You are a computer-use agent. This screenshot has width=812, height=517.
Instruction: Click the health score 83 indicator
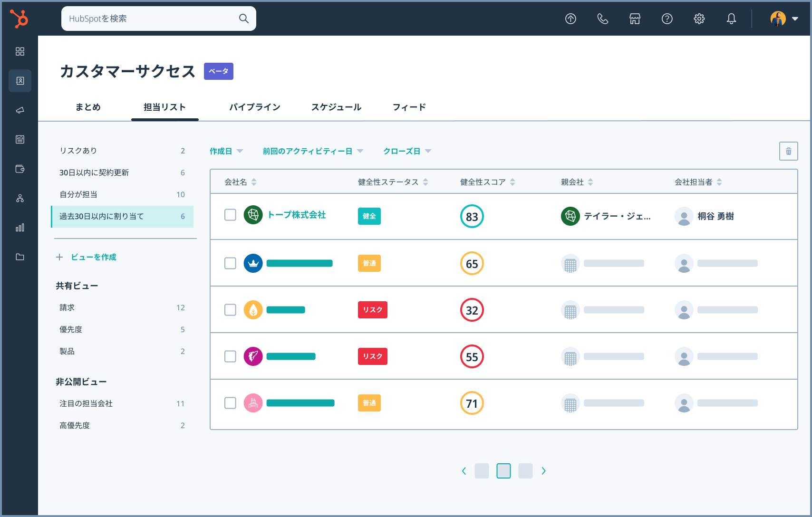point(472,217)
